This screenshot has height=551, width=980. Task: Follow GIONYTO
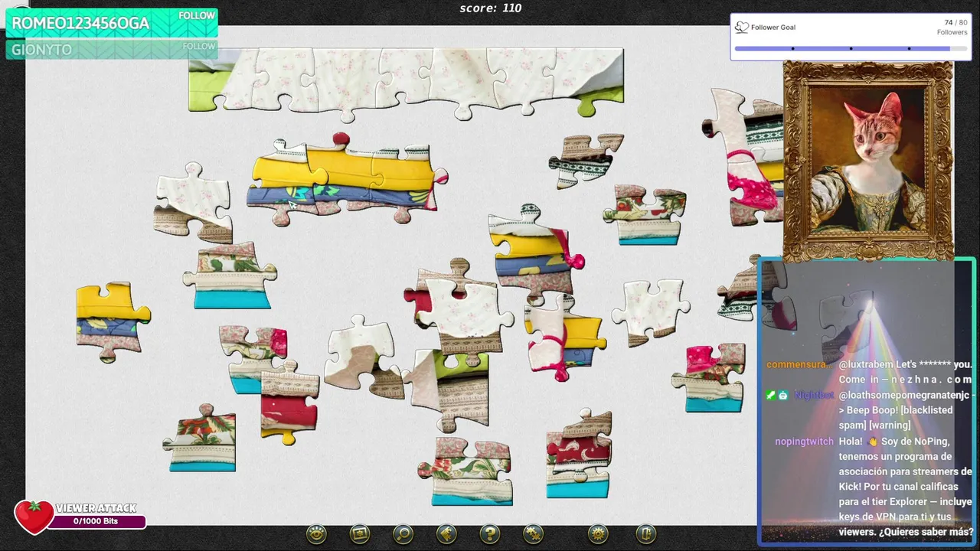coord(198,47)
